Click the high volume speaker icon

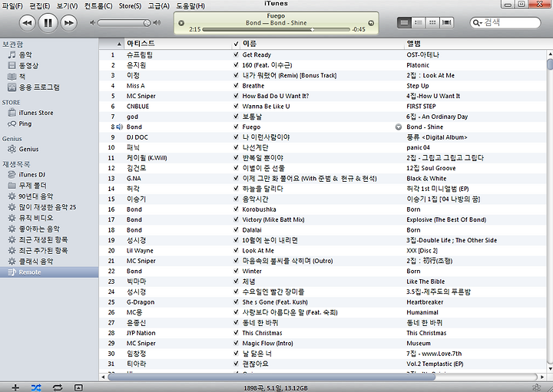(157, 23)
